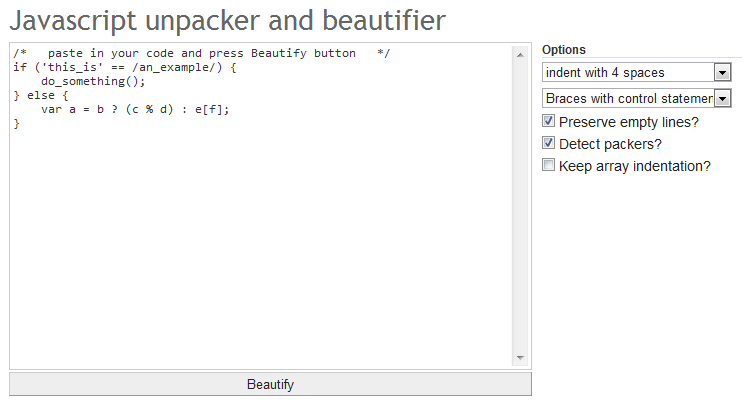Click the do_something(); line in code

[93, 81]
